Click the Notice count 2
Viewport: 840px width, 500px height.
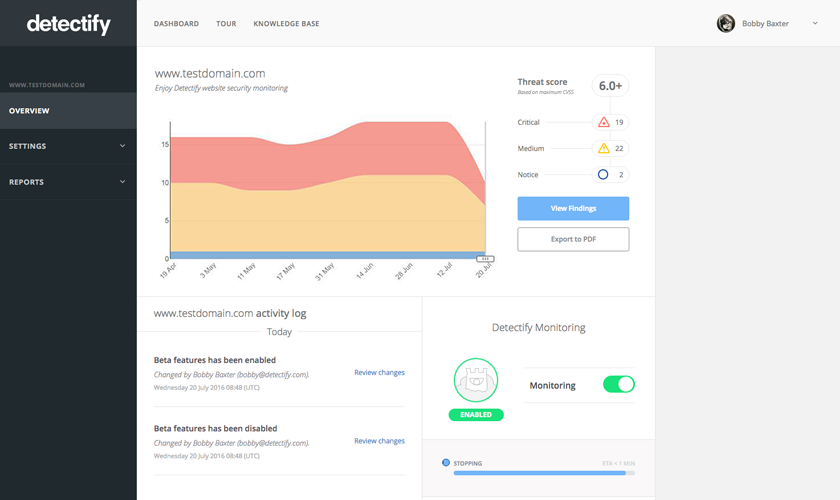[621, 175]
